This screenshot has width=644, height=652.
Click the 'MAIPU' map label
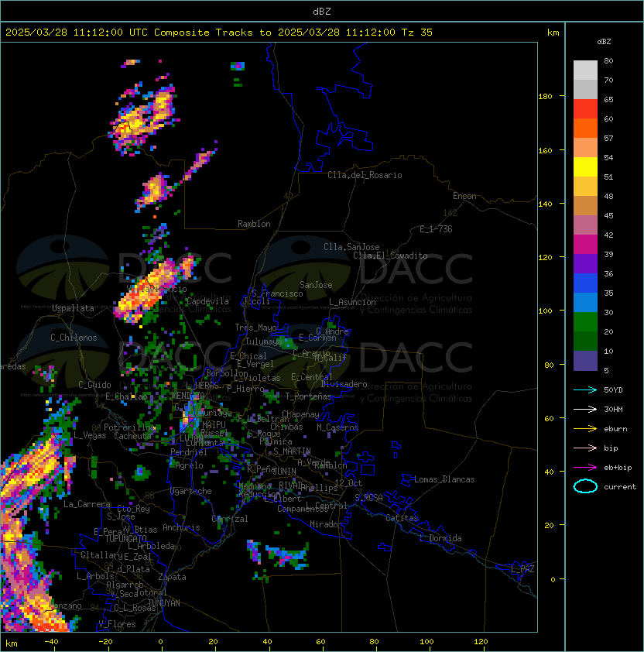214,425
